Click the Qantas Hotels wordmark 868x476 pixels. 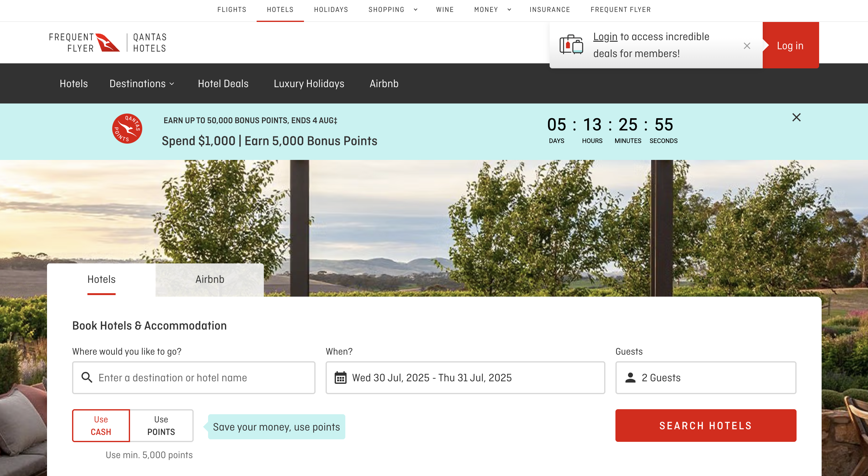[149, 42]
